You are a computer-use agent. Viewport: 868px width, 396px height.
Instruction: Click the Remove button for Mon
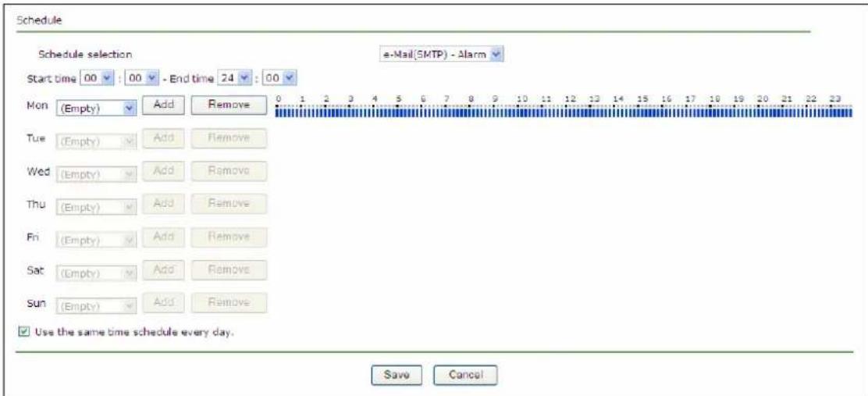coord(229,105)
